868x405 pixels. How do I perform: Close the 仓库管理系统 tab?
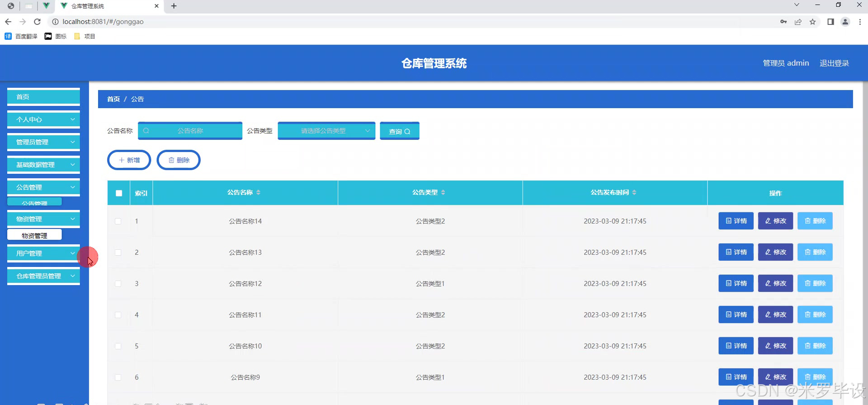[156, 6]
